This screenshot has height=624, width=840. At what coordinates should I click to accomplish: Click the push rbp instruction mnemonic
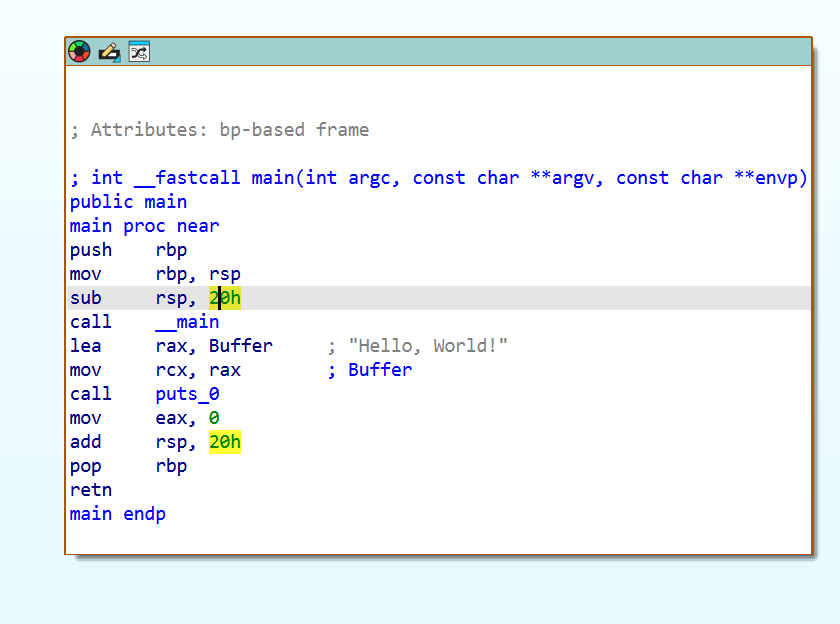click(x=91, y=250)
